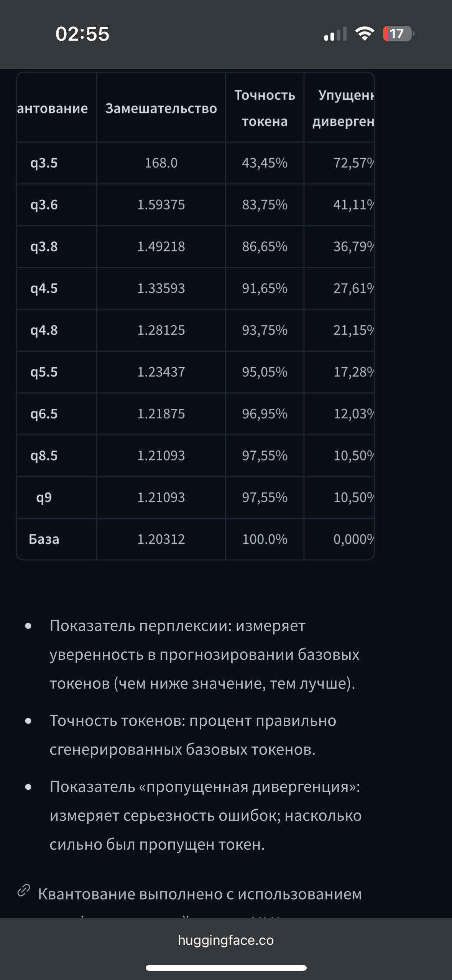Select the База row label
The image size is (452, 980).
click(44, 539)
